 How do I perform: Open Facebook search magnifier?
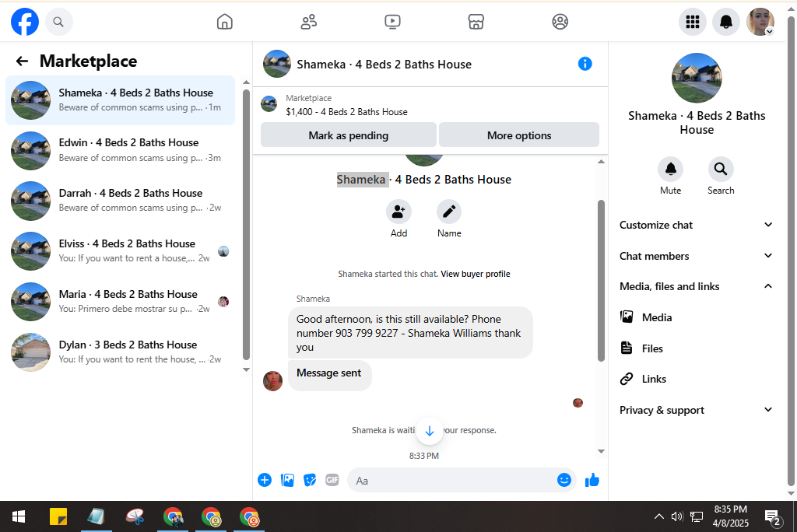(x=58, y=22)
